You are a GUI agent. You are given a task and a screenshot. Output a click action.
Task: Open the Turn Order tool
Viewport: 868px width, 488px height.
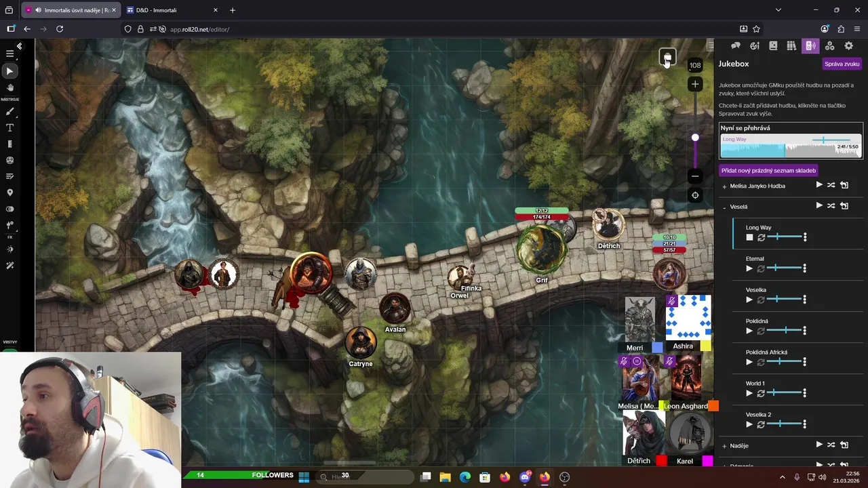coord(9,176)
